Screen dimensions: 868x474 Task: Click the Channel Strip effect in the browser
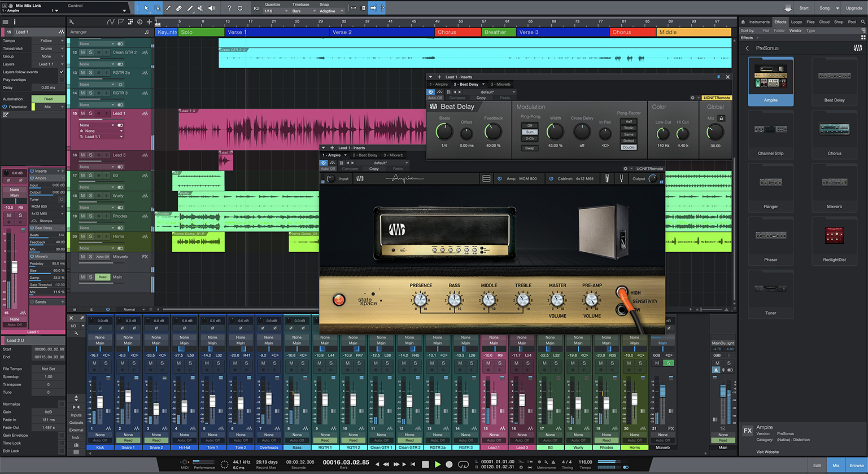(770, 135)
